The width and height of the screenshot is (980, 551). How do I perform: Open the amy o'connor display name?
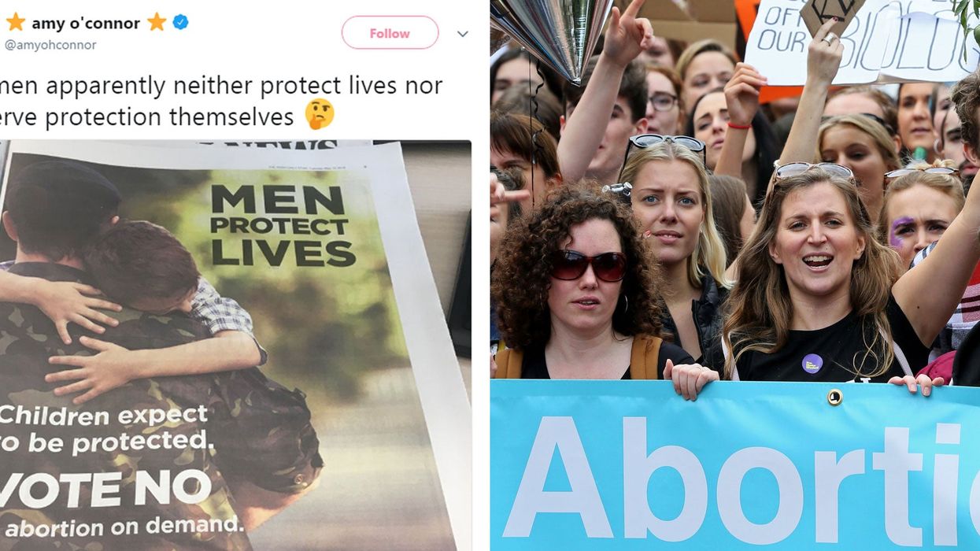click(x=86, y=23)
